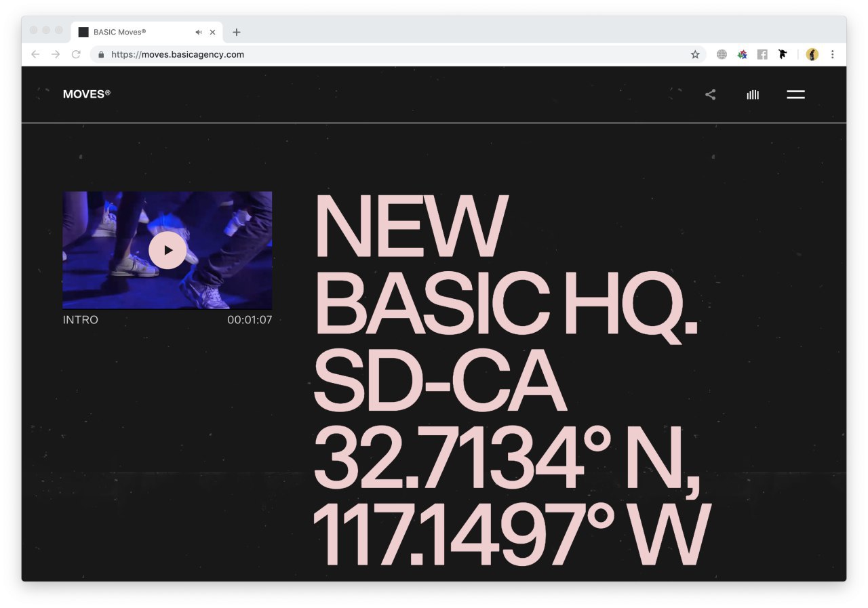Open the share icon in site header
The image size is (868, 608).
coord(710,95)
